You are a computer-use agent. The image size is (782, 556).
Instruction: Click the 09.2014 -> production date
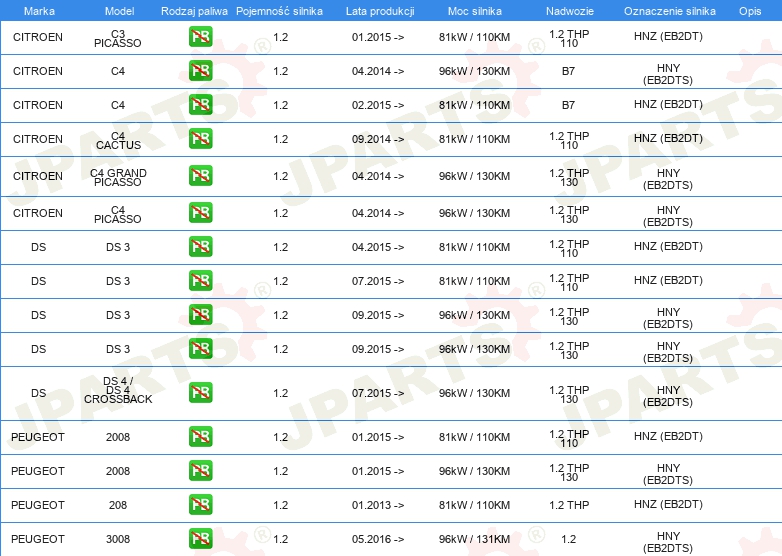click(378, 139)
